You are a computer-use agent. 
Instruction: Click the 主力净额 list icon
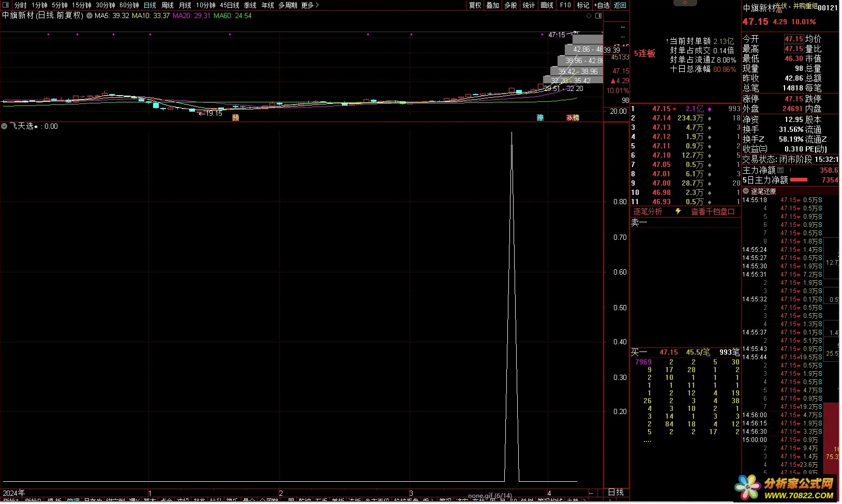click(780, 170)
